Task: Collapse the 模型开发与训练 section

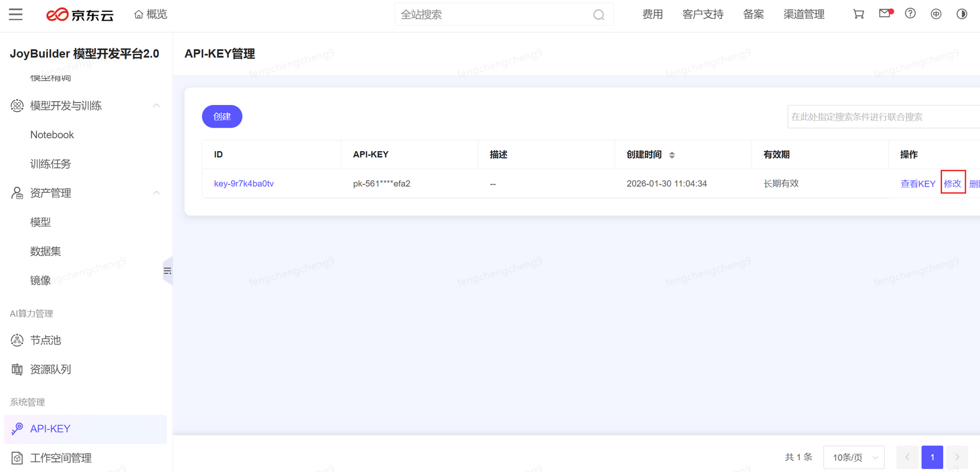Action: point(157,106)
